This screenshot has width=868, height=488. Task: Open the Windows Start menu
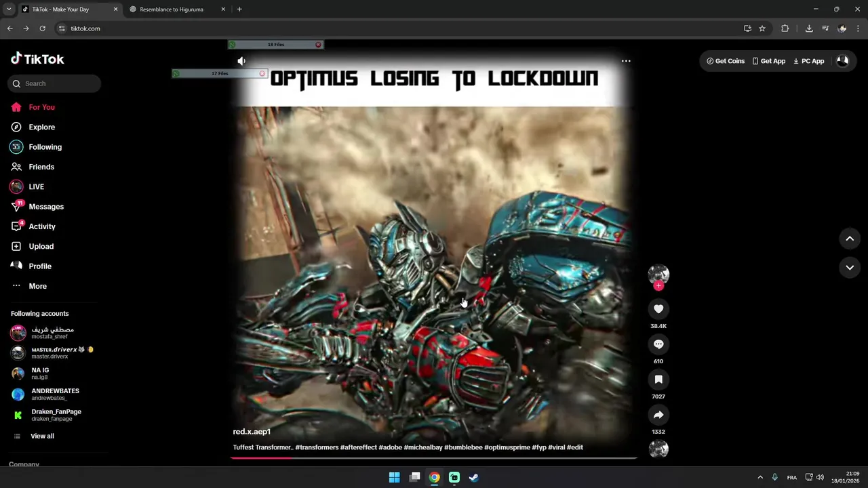click(394, 477)
